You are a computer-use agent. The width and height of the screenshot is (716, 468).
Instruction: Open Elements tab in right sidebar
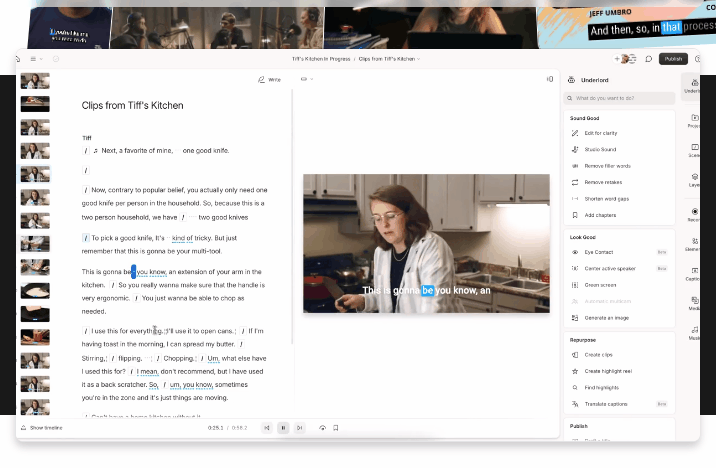pyautogui.click(x=695, y=245)
